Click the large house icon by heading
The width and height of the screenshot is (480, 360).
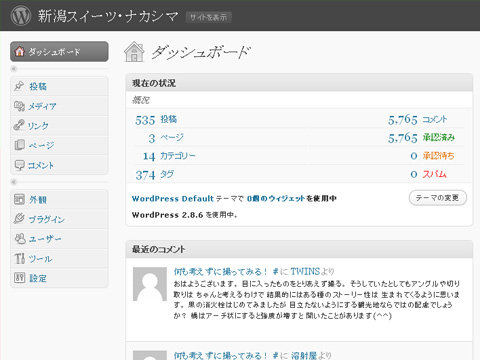[134, 52]
